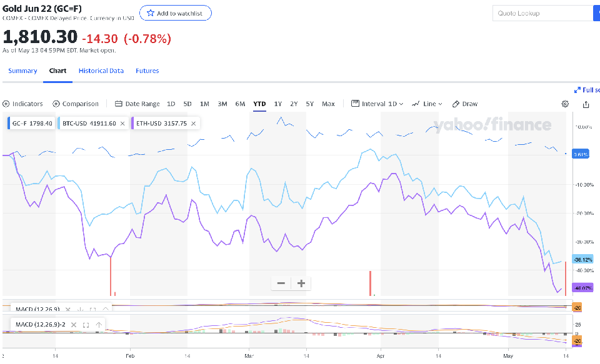Screen dimensions: 600x364
Task: Select the 1Y time range
Action: click(278, 104)
